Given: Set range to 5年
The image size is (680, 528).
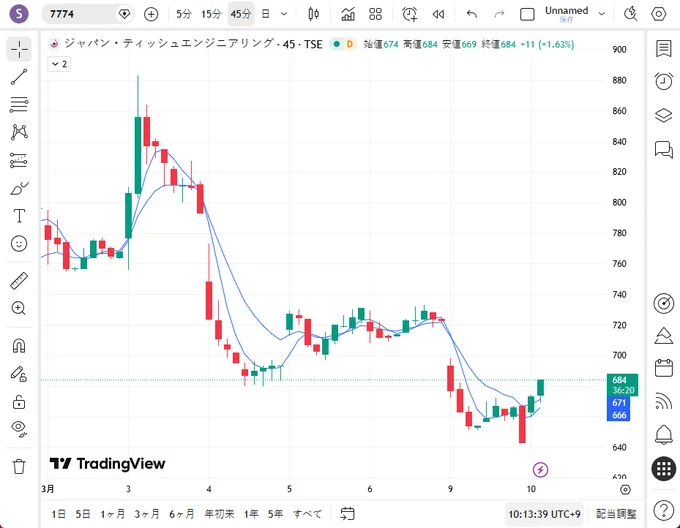Looking at the screenshot, I should click(x=275, y=514).
